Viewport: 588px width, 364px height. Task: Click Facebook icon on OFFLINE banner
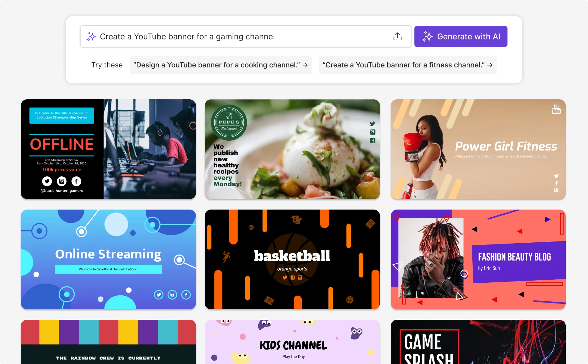(76, 181)
